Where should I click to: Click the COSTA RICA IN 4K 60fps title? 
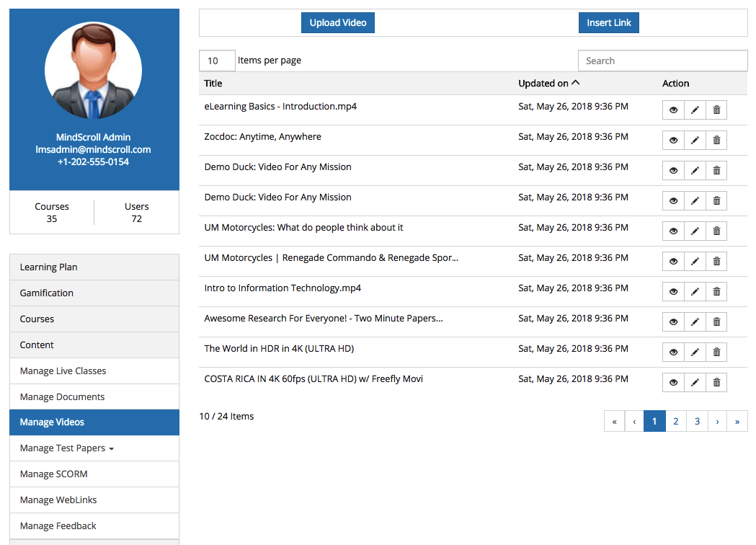pyautogui.click(x=313, y=379)
